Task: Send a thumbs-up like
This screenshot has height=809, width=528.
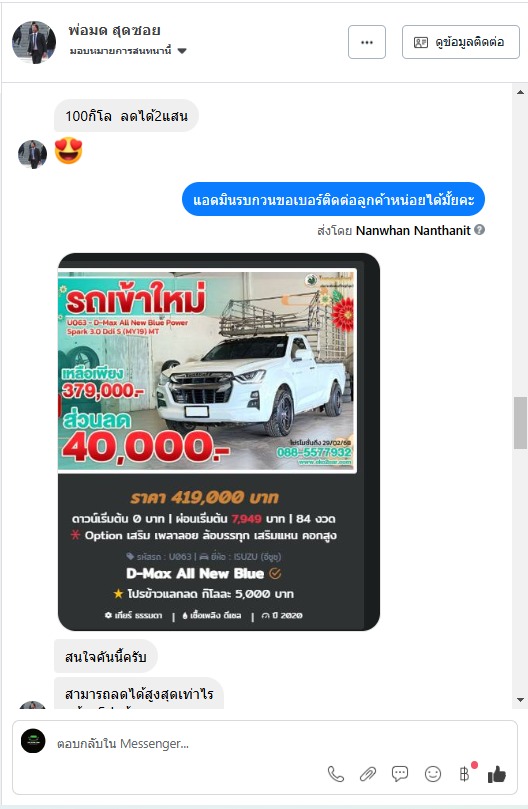Action: point(497,774)
